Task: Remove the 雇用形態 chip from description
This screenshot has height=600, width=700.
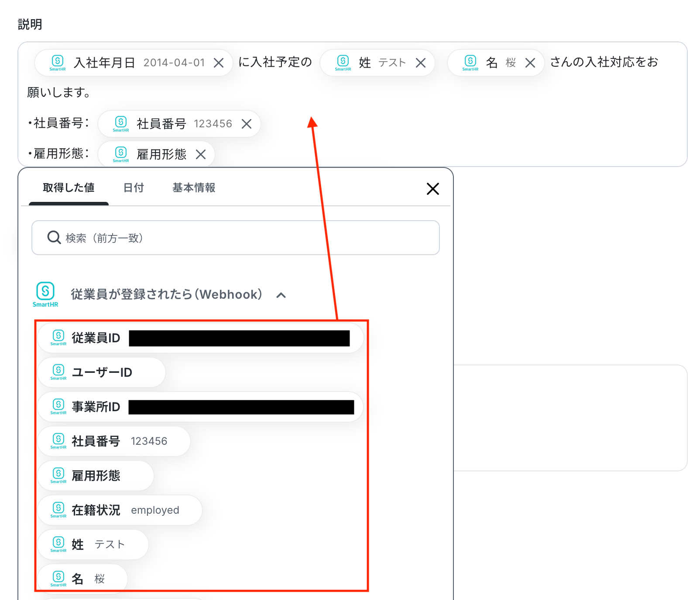Action: click(201, 154)
